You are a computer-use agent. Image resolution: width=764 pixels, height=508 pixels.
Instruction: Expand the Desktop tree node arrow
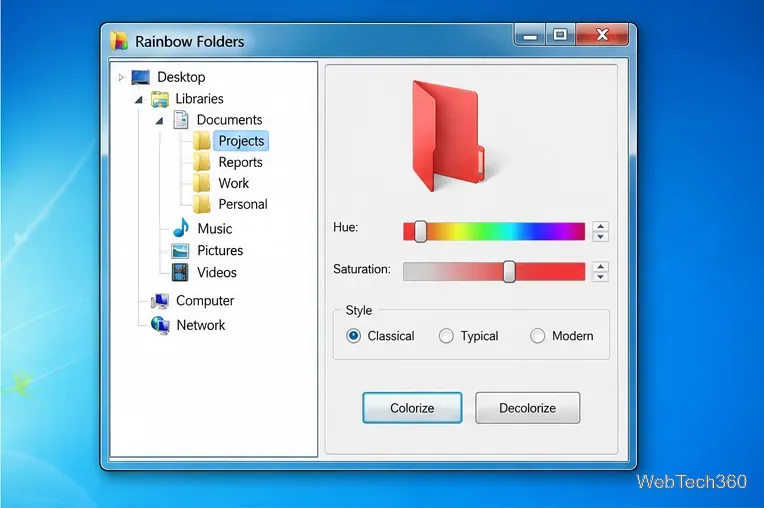tap(121, 77)
